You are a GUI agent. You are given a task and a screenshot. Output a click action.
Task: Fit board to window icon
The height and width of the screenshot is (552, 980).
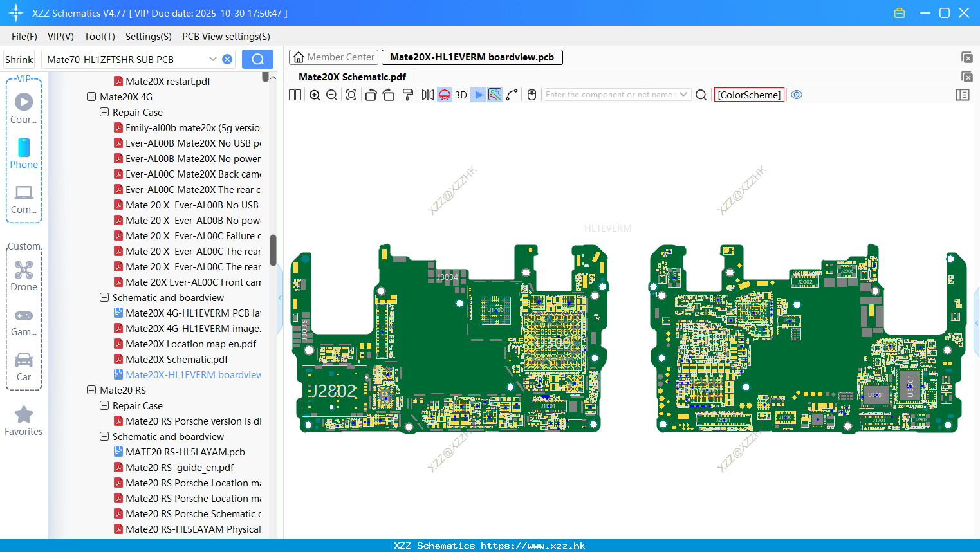351,95
